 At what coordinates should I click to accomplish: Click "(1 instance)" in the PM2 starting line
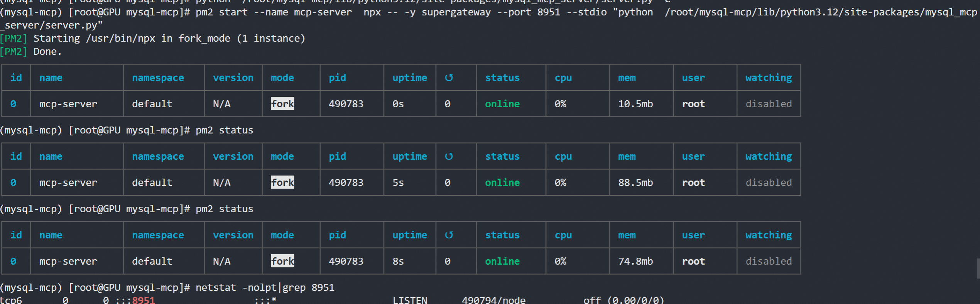[x=271, y=38]
